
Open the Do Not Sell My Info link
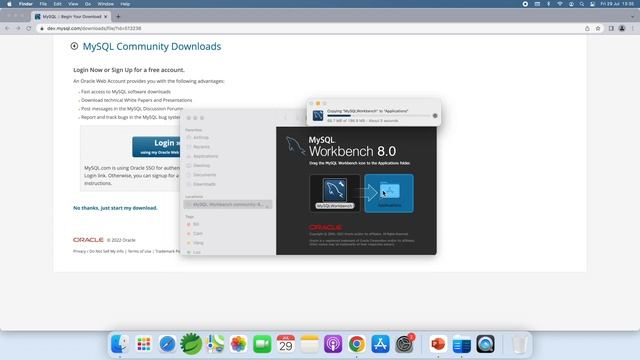point(106,251)
